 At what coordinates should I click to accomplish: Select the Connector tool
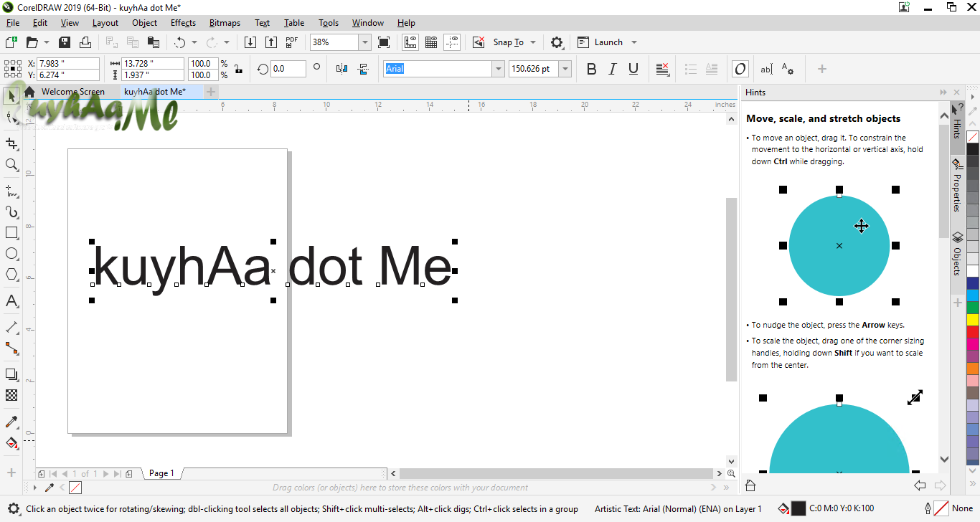point(11,348)
